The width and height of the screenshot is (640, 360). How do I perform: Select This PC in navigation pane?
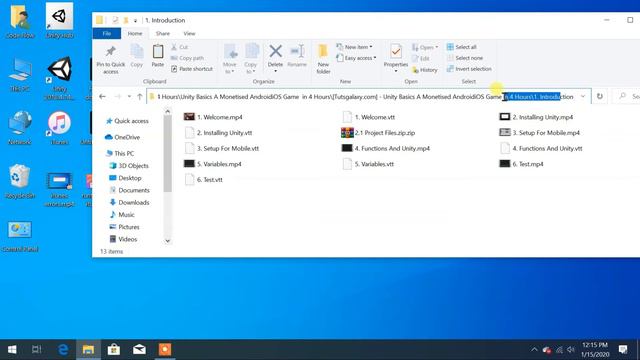click(x=119, y=153)
